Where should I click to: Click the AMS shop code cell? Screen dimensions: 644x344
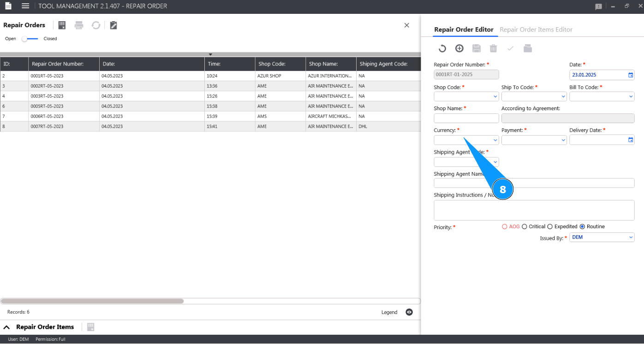[x=280, y=117]
